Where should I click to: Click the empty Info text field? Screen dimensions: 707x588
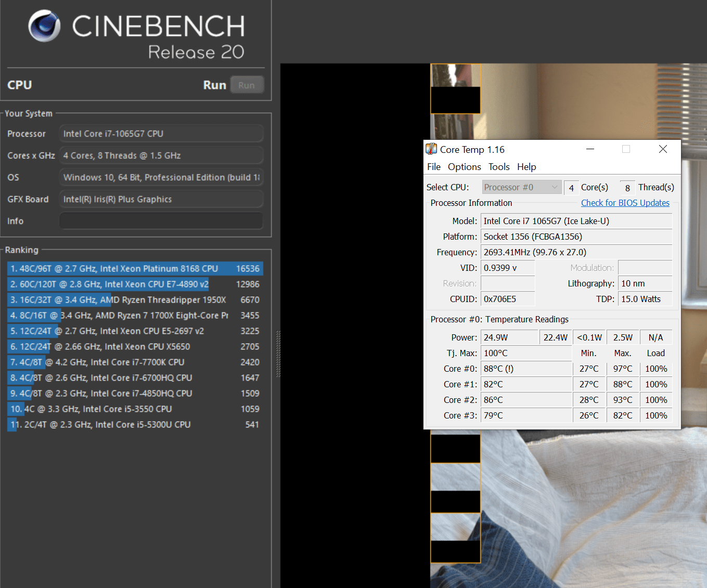(x=161, y=221)
